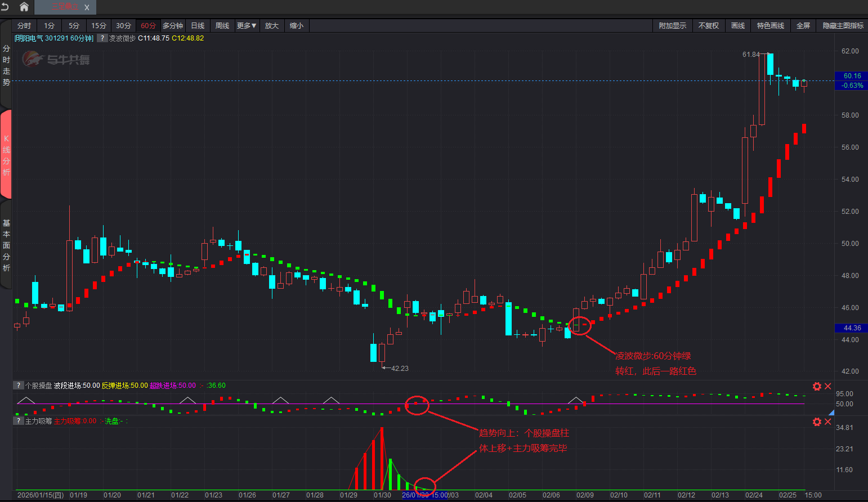This screenshot has height=502, width=868.
Task: Switch to the 日线 daily chart tab
Action: pos(198,26)
